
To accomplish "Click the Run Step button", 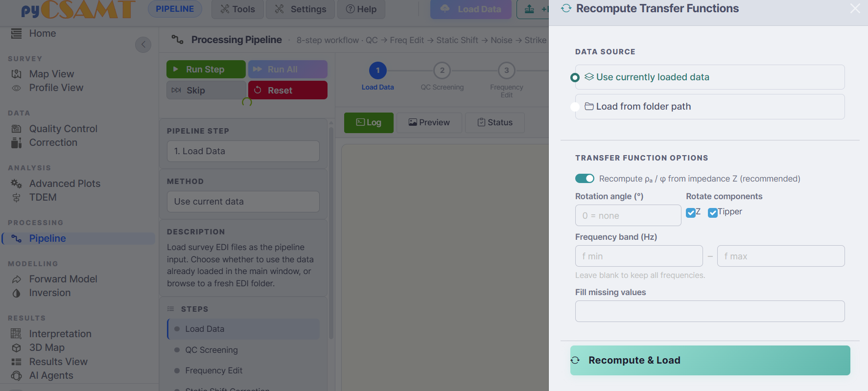I will coord(206,69).
